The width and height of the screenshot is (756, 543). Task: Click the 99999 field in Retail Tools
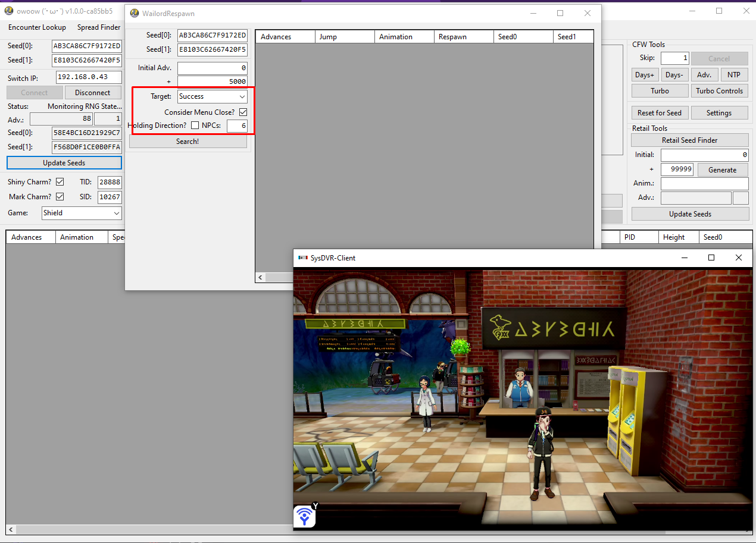677,170
